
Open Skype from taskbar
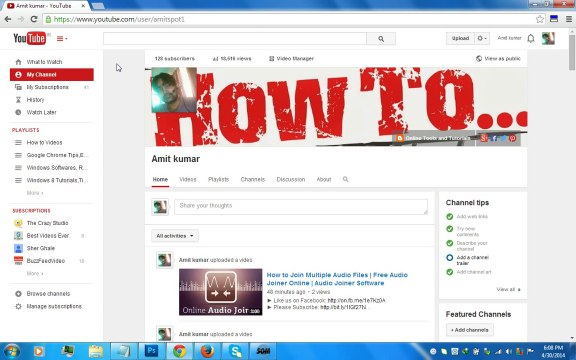coord(235,352)
